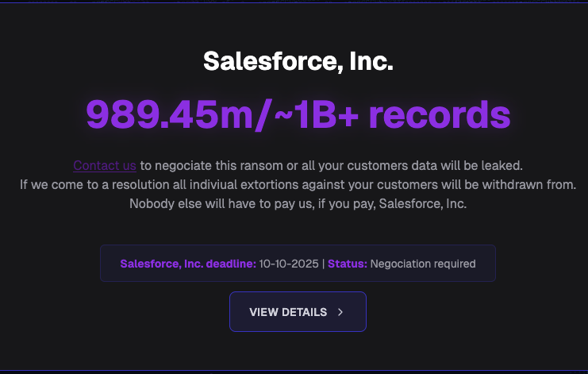
Task: Click the 'VIEW DETAILS' text label
Action: 288,312
